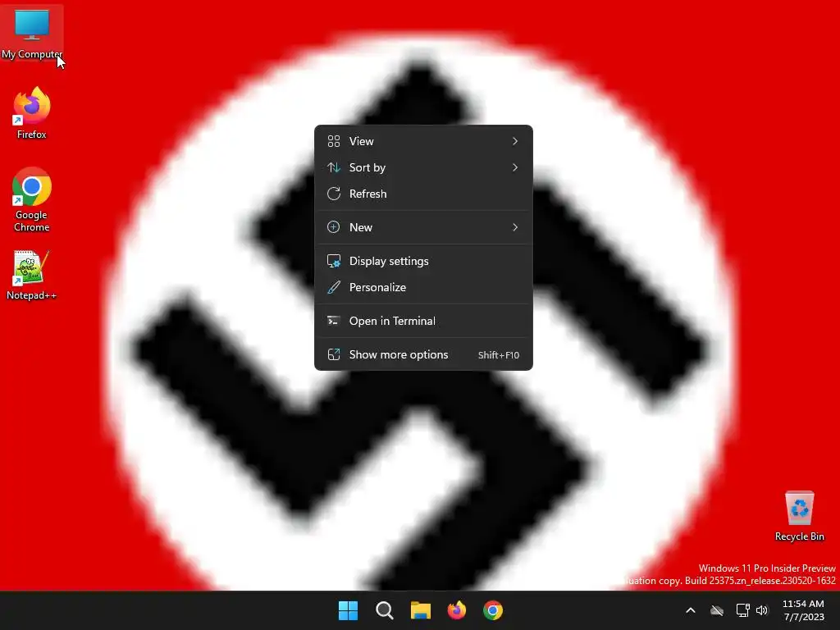840x630 pixels.
Task: Select Open in Terminal
Action: pyautogui.click(x=423, y=321)
